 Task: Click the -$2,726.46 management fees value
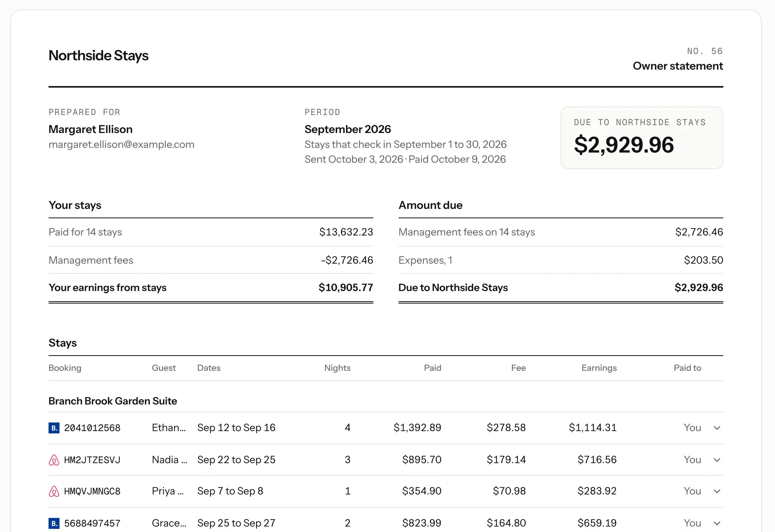pos(347,261)
